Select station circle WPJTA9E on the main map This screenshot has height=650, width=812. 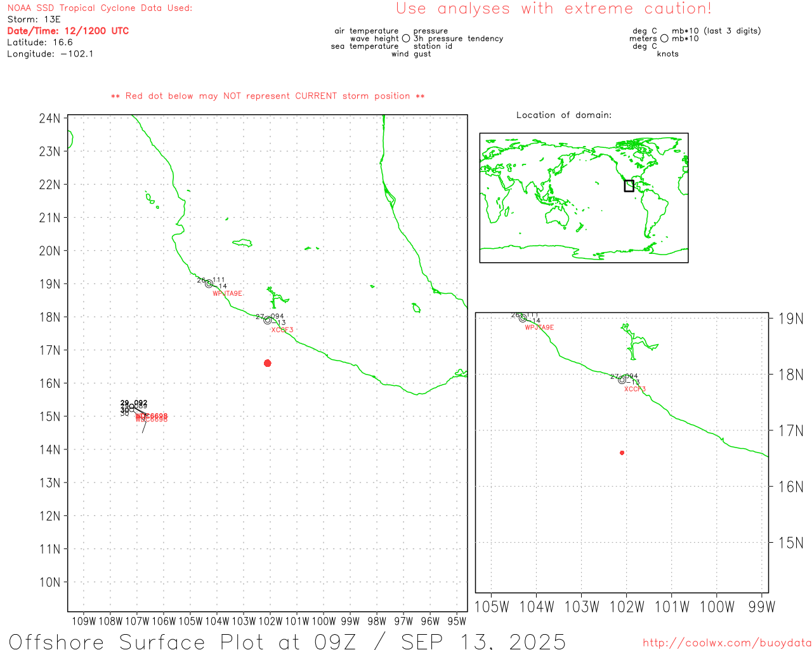[x=209, y=284]
